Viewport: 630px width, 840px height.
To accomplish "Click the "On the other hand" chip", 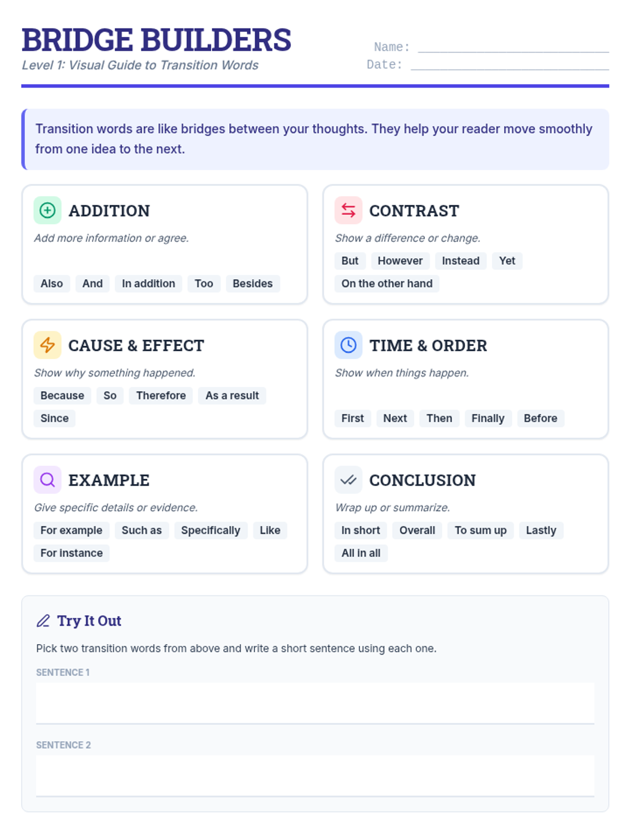I will [x=387, y=283].
